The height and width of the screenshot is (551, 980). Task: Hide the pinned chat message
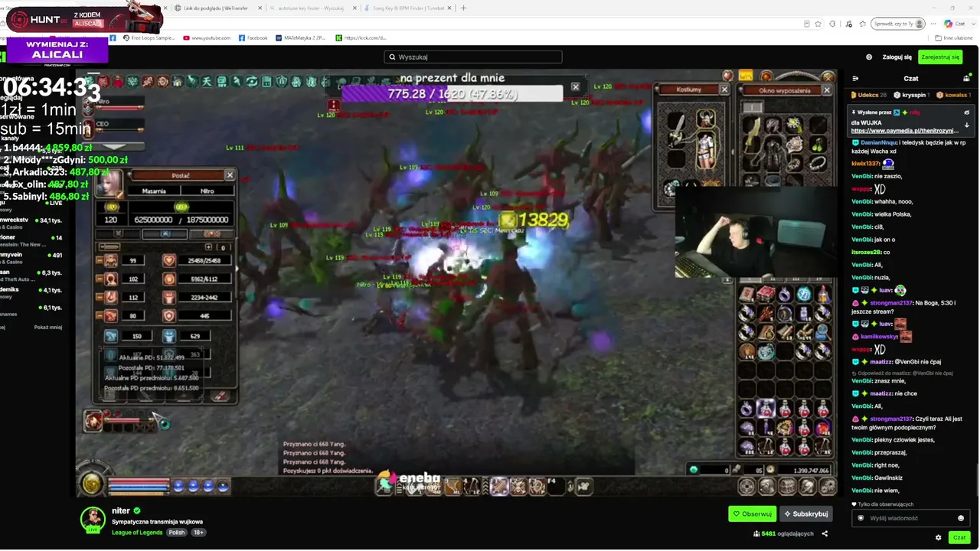pyautogui.click(x=966, y=112)
